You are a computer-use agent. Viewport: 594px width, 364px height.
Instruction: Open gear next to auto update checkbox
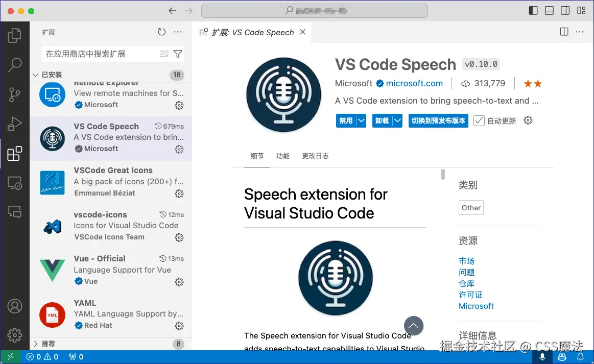pyautogui.click(x=528, y=120)
